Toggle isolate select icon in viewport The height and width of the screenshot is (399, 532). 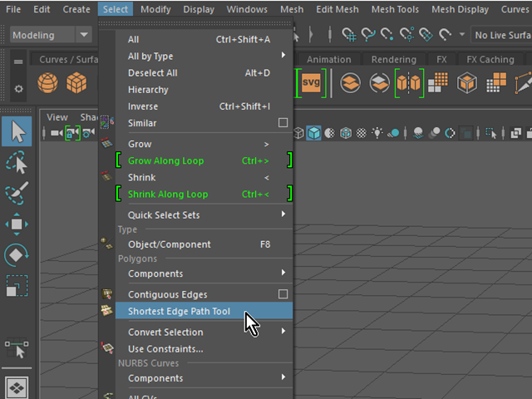click(x=490, y=133)
